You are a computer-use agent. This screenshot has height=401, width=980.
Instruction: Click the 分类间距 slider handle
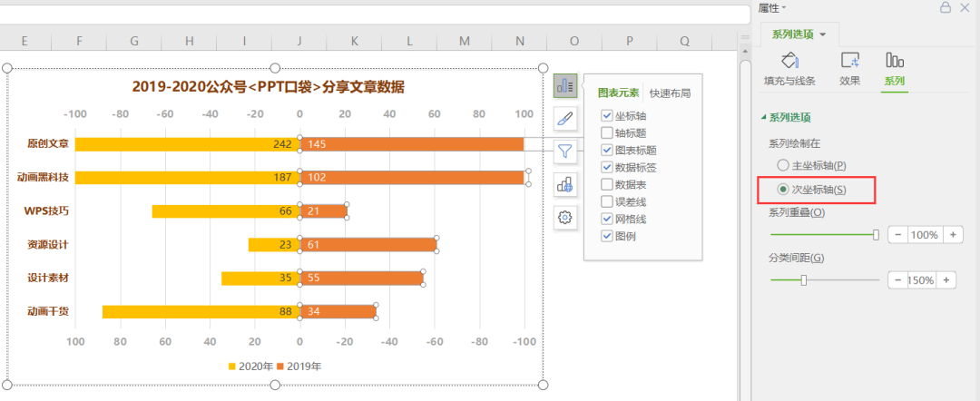804,279
